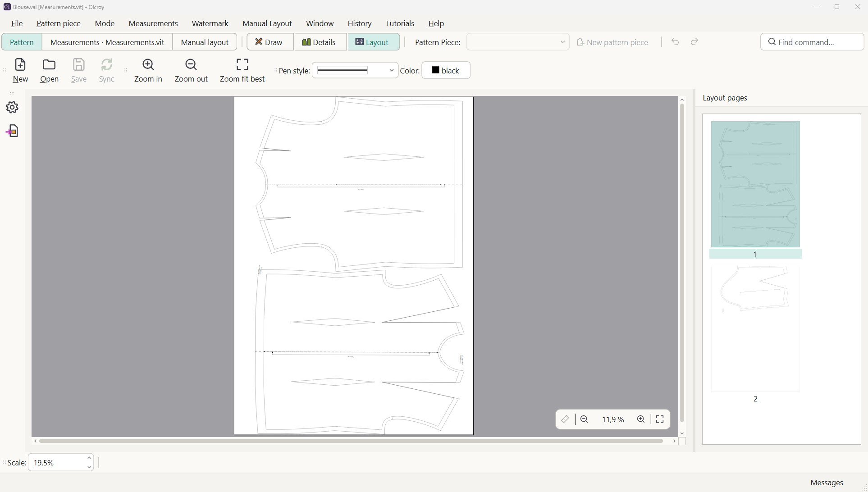Click the Sync measurements icon

[x=107, y=70]
